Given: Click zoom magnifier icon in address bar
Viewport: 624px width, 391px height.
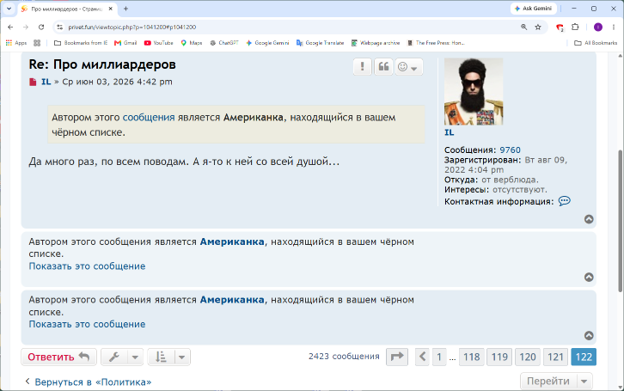Looking at the screenshot, I should (524, 27).
